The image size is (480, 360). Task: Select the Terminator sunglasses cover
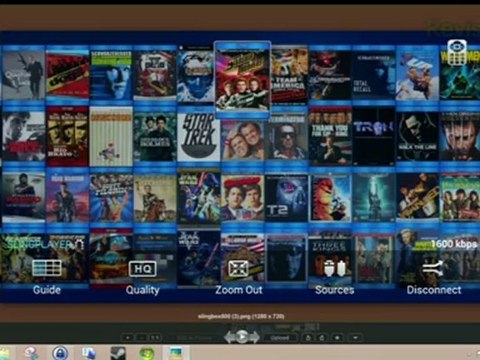click(286, 137)
